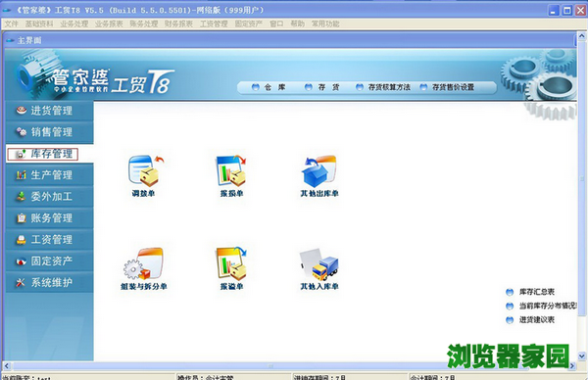
Task: Click the blue bullet beside 进货建议表
Action: [x=510, y=320]
